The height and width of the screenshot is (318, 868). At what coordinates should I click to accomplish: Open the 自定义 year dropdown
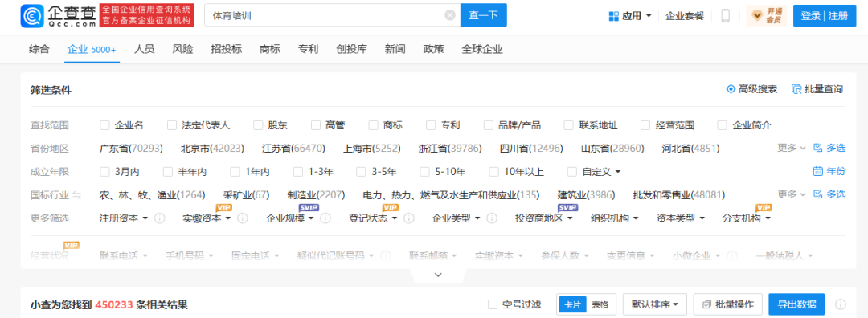(x=601, y=171)
